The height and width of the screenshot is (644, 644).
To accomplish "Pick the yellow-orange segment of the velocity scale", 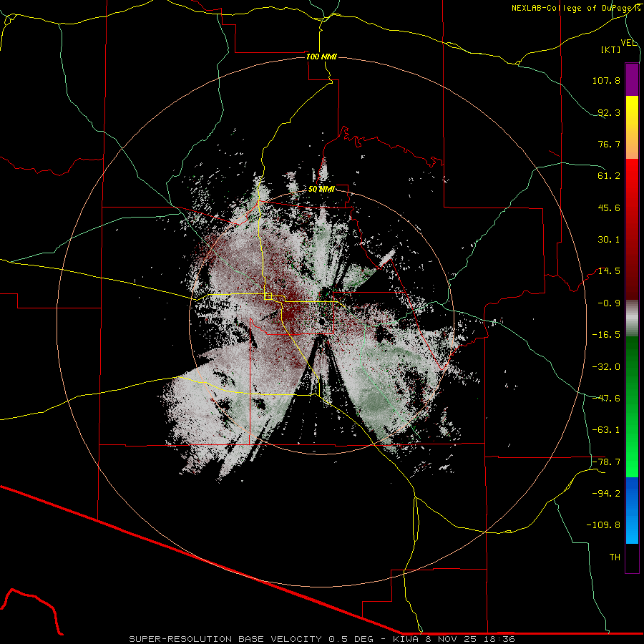I will 632,127.
